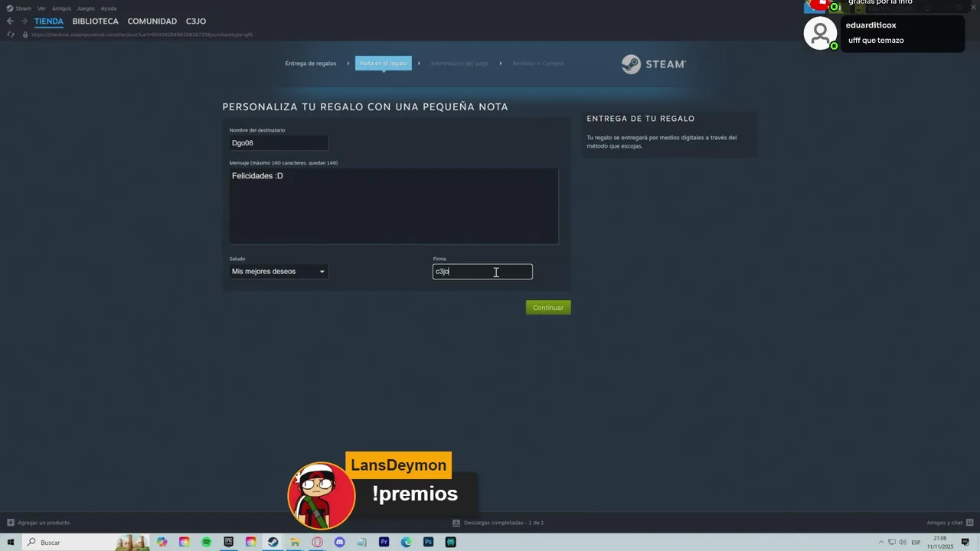Click the ESP language indicator

tap(916, 543)
